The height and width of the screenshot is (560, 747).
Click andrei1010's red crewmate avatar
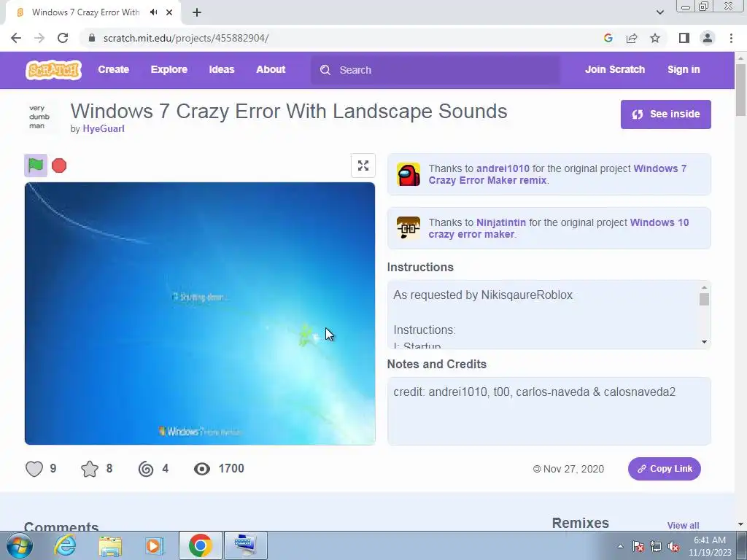(409, 174)
